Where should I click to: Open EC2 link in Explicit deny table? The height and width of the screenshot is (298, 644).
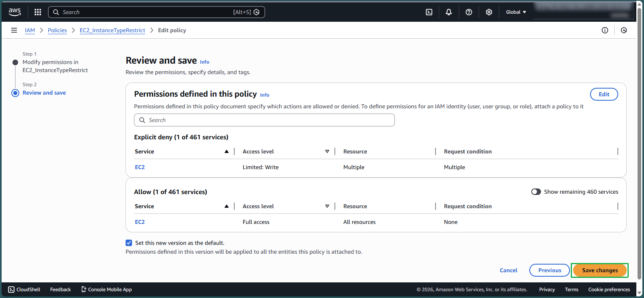(x=140, y=167)
